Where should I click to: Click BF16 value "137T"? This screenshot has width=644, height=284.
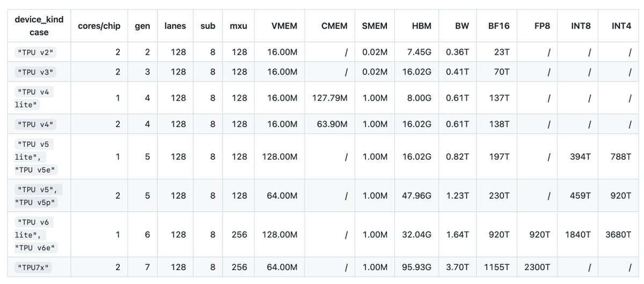[500, 98]
